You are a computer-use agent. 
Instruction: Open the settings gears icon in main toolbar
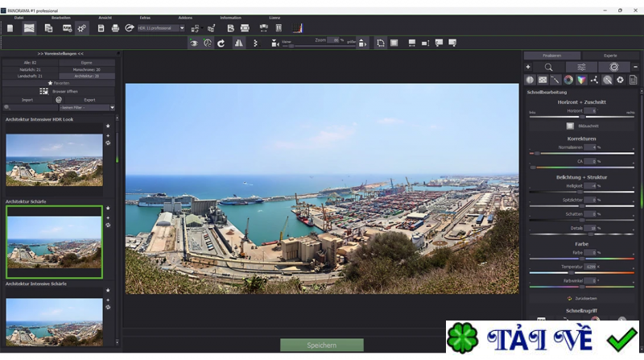pyautogui.click(x=82, y=28)
